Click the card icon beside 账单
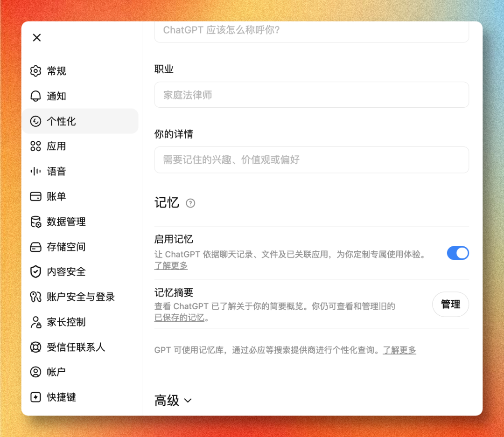Screen dimensions: 504x437 [35, 196]
